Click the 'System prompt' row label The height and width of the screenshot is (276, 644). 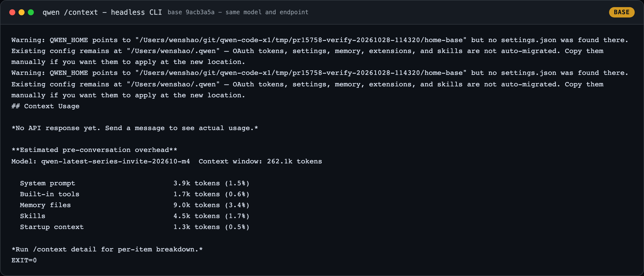pyautogui.click(x=47, y=183)
